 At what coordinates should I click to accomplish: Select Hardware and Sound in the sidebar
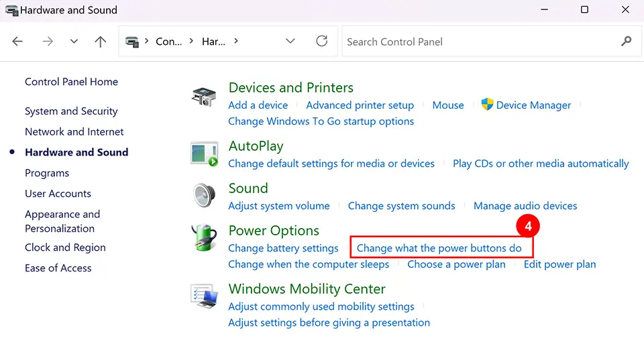76,152
